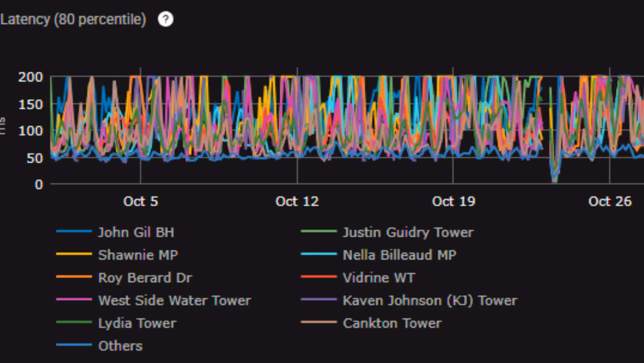This screenshot has width=644, height=363.
Task: Toggle Cankton Tower legend entry
Action: (x=371, y=323)
